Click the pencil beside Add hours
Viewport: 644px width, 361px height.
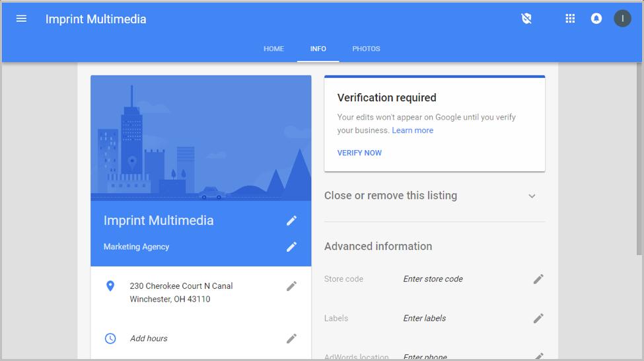(x=291, y=339)
